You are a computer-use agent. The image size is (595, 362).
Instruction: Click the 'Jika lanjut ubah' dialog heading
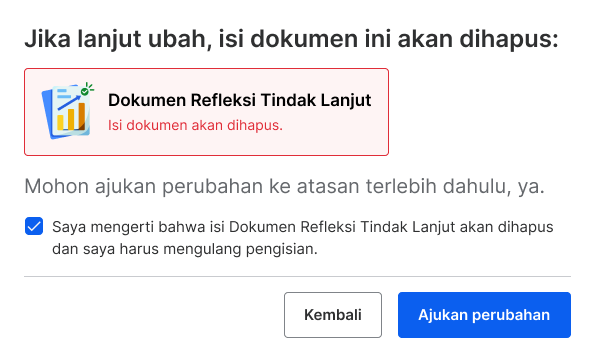(x=291, y=39)
